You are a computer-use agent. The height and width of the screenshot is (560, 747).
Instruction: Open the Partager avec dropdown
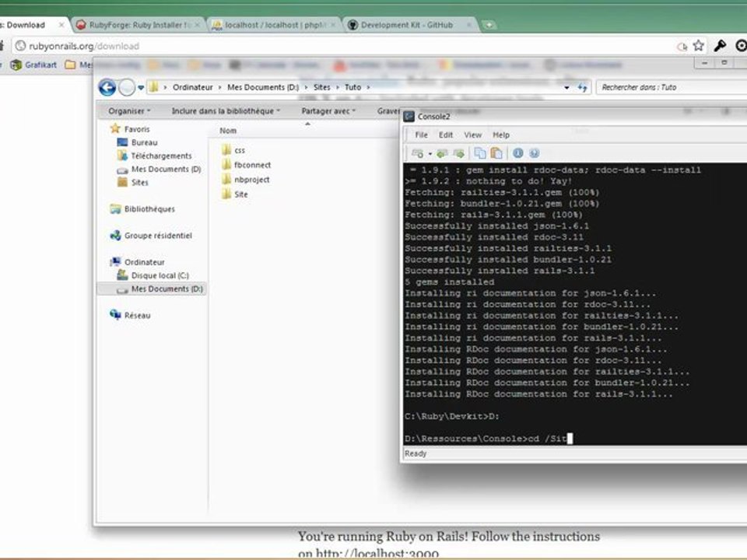[x=328, y=111]
